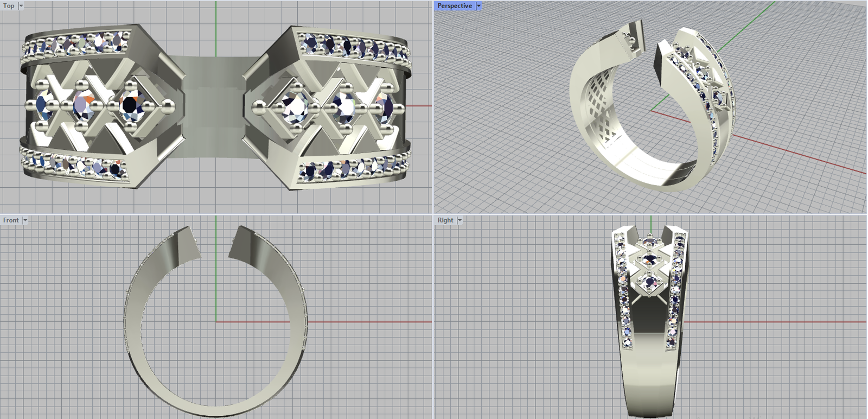868x419 pixels.
Task: Select the lower pavé stone row on left half in Top view
Action: (76, 164)
